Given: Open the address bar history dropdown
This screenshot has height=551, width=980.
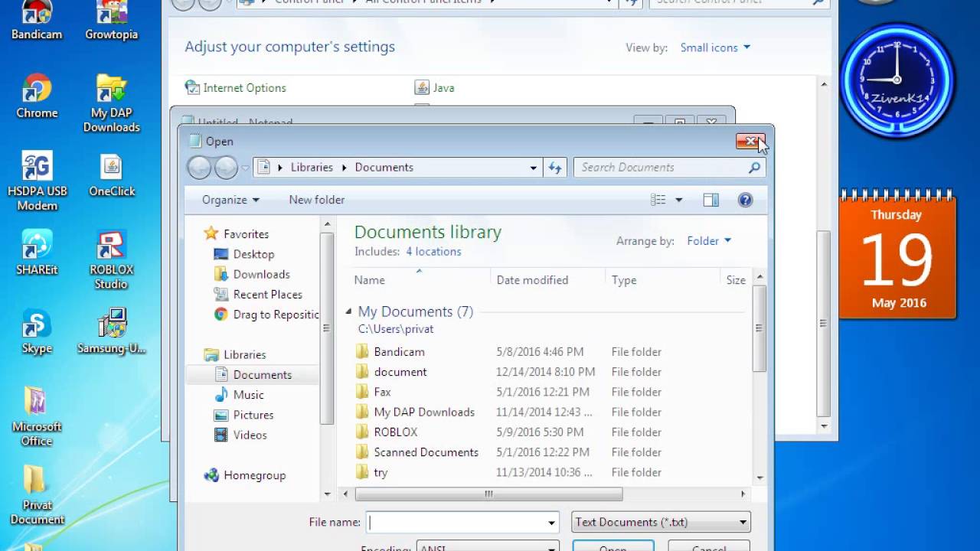Looking at the screenshot, I should (534, 168).
